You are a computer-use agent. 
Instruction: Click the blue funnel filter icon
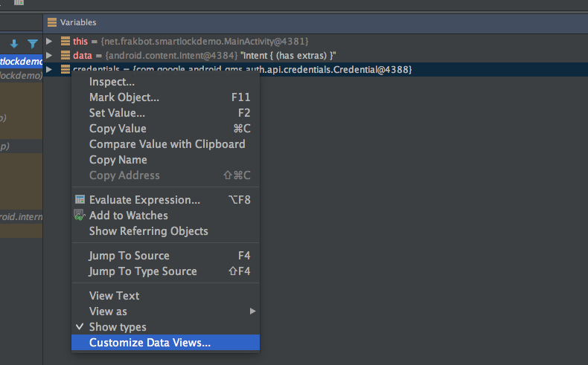point(33,44)
